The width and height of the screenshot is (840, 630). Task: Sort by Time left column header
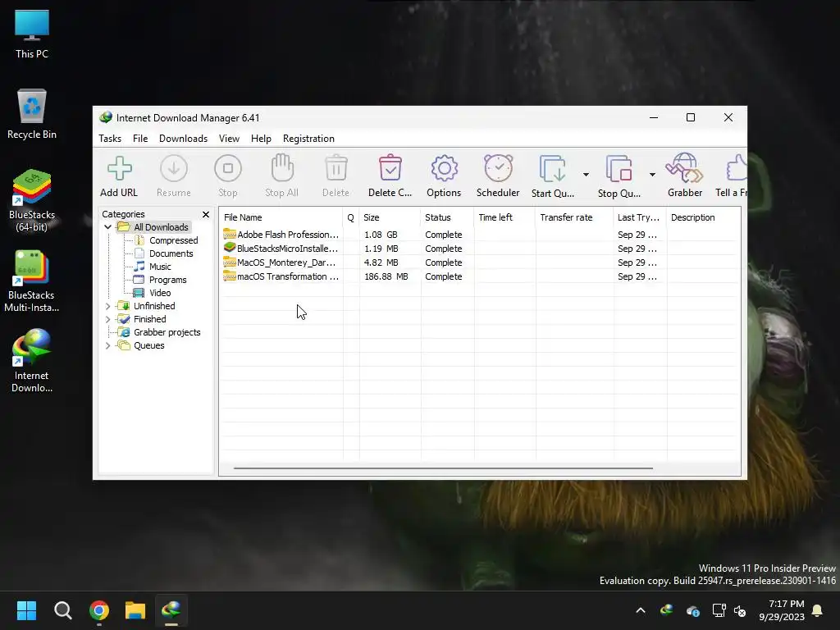tap(504, 217)
